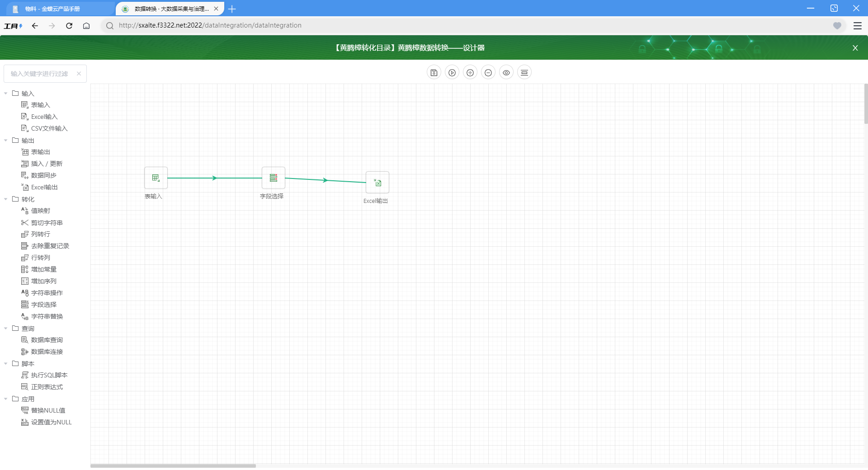This screenshot has height=470, width=868.
Task: Choose 正则表达式 in the 脚本 group
Action: click(x=42, y=387)
